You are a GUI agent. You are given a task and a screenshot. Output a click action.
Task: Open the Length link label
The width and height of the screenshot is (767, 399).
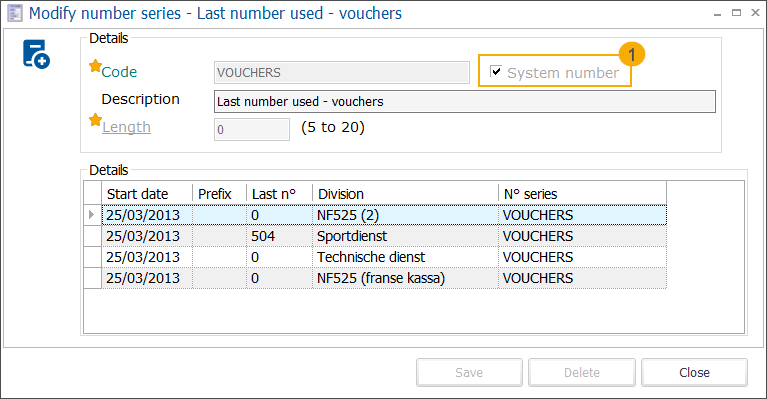click(x=126, y=127)
